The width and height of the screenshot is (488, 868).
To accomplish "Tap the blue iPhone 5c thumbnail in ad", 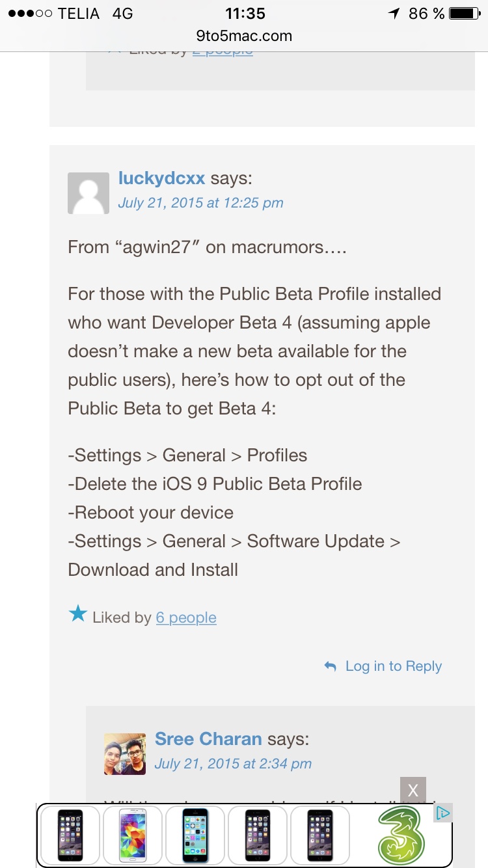I will 195,835.
